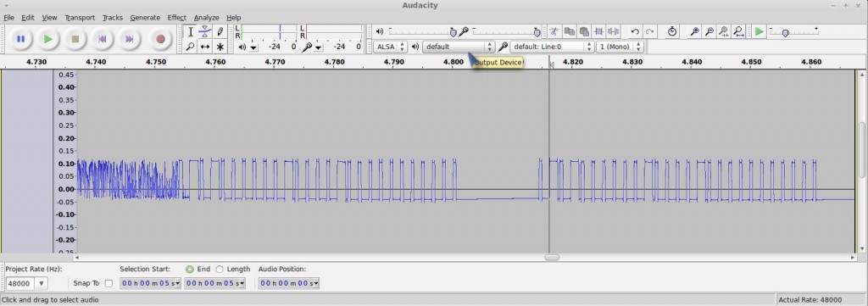
Task: Select the Length radio button
Action: coord(220,269)
